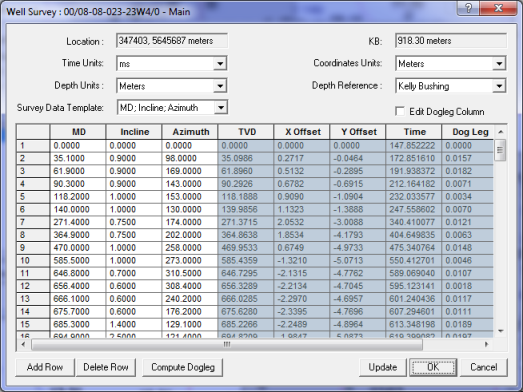Click the vertical scrollbar thumb
Image resolution: width=523 pixels, height=392 pixels.
click(x=500, y=150)
